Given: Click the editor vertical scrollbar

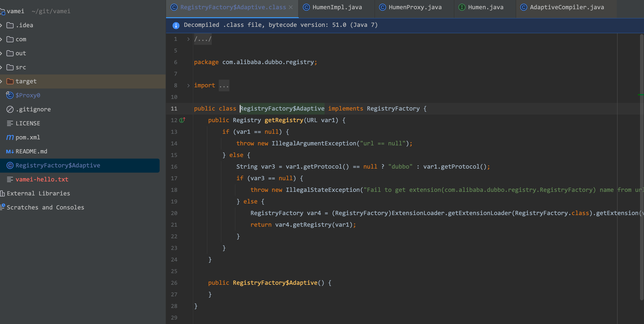Looking at the screenshot, I should 642,167.
